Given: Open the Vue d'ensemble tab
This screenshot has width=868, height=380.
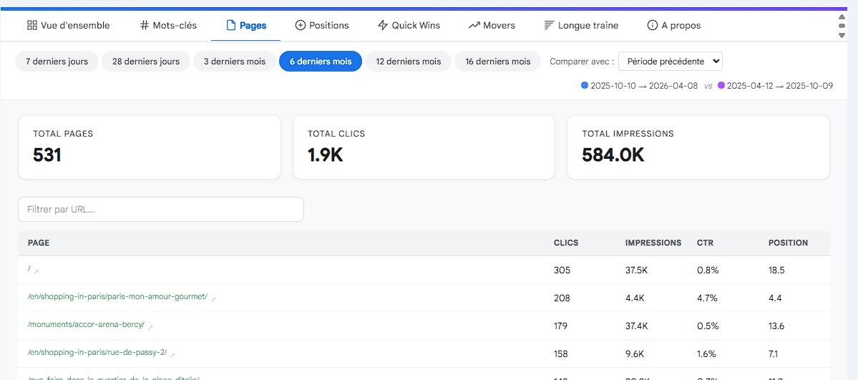Looking at the screenshot, I should pos(68,25).
